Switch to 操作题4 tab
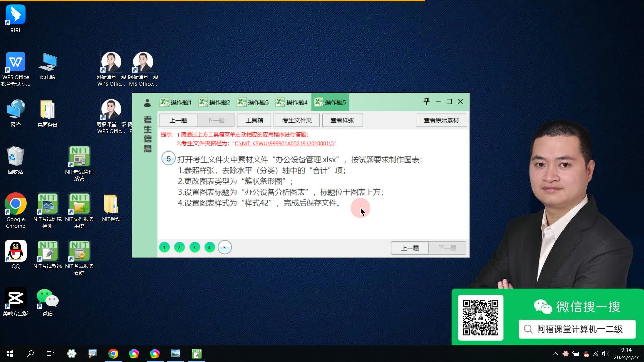Screen dimensions: 644x362 tap(292, 102)
